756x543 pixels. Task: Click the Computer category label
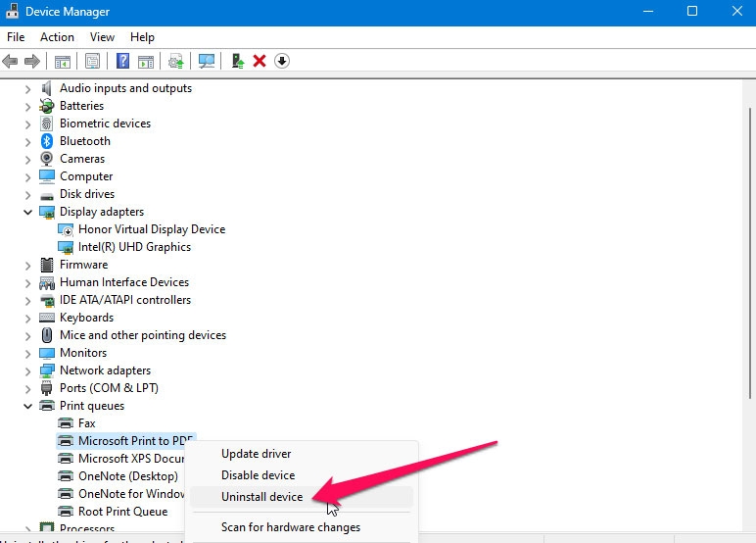[x=86, y=176]
